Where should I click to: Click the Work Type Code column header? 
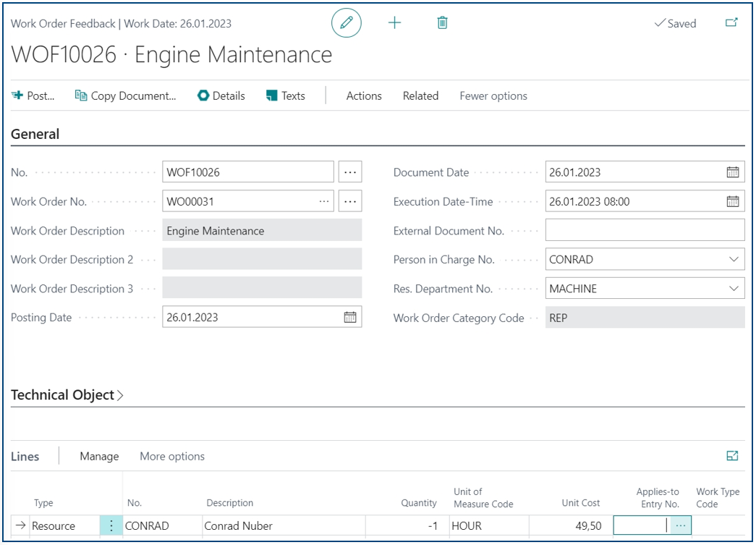(x=718, y=498)
